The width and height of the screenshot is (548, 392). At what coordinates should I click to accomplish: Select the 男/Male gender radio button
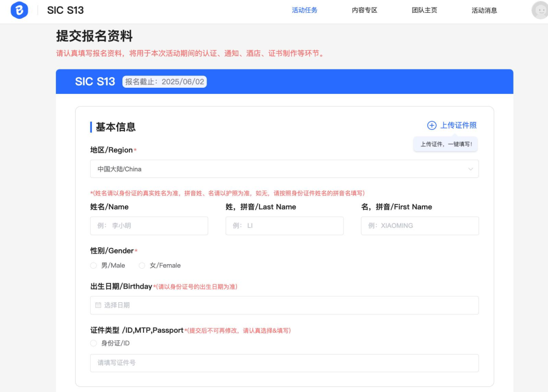[x=93, y=265]
